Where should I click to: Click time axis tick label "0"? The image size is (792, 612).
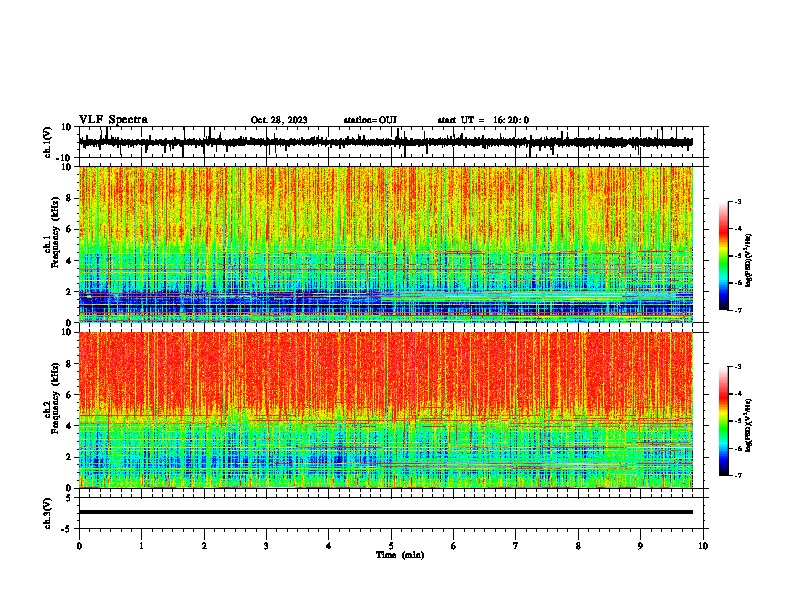click(x=79, y=546)
